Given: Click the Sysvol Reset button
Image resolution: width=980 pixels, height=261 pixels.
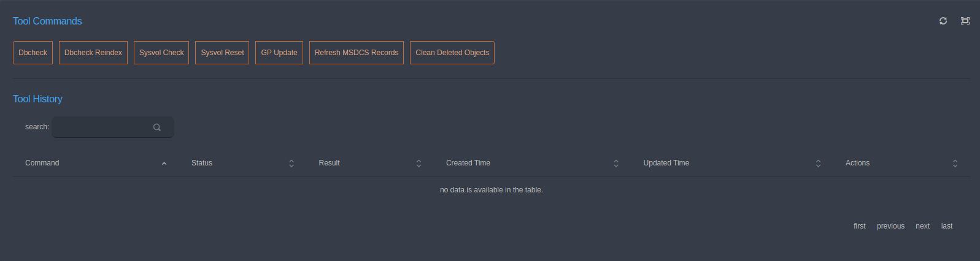Looking at the screenshot, I should pos(222,53).
